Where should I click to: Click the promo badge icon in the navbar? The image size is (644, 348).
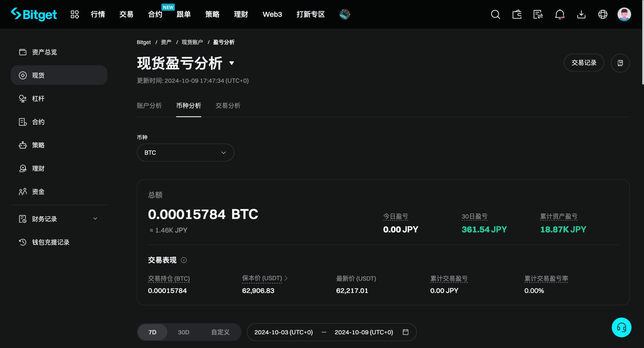click(x=344, y=14)
